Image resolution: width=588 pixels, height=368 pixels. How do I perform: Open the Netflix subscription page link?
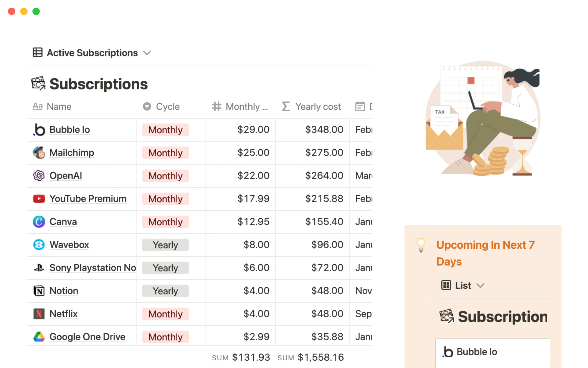click(x=63, y=314)
